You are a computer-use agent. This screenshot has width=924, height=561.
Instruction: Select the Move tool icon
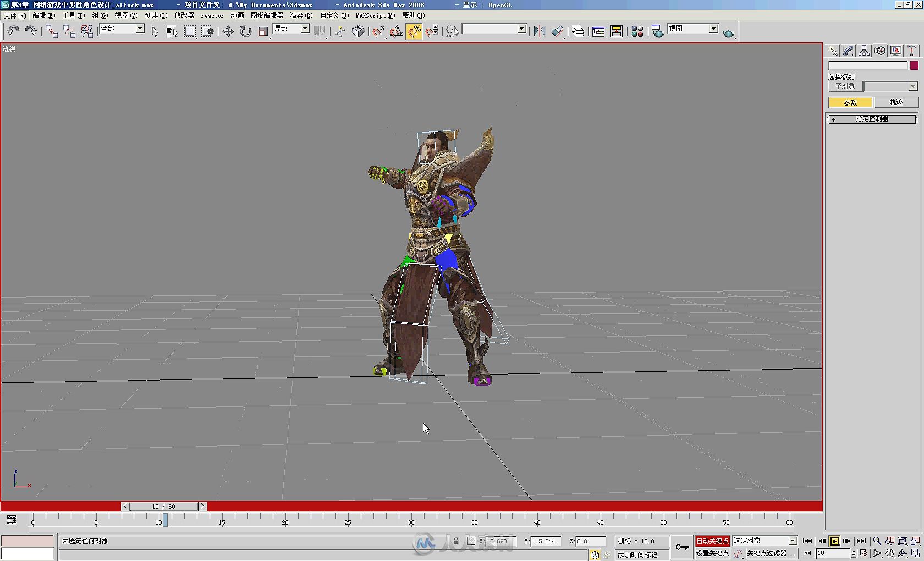[228, 31]
